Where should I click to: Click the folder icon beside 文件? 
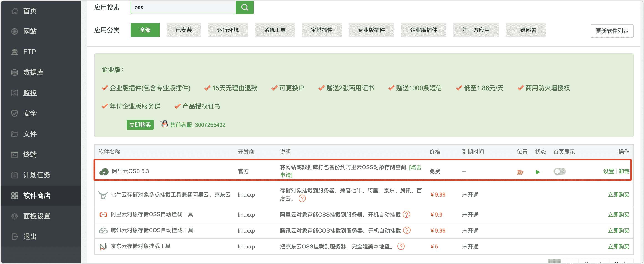pos(15,134)
